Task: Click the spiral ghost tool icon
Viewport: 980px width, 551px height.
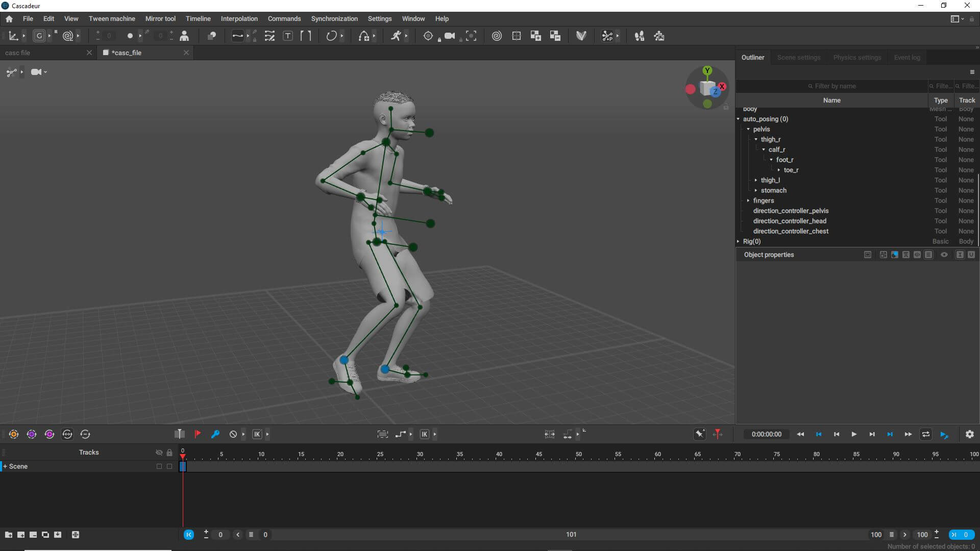Action: [497, 36]
